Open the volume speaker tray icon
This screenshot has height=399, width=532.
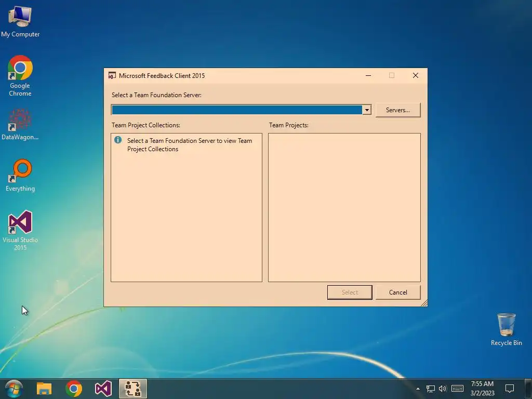click(x=443, y=389)
